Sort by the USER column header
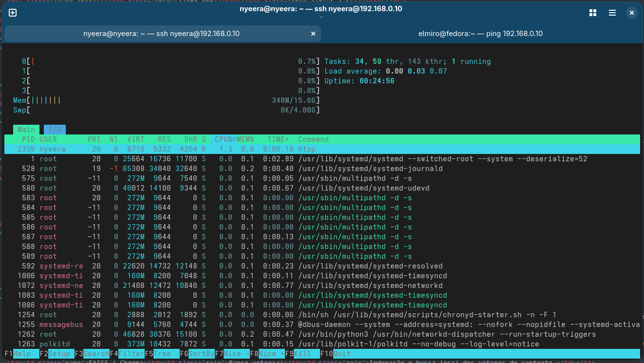 pos(49,139)
